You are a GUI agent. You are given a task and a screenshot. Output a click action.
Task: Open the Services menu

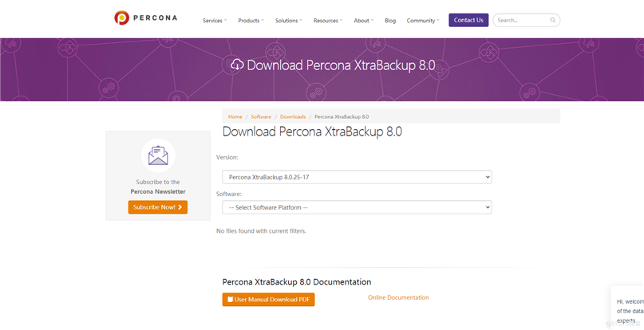coord(215,21)
